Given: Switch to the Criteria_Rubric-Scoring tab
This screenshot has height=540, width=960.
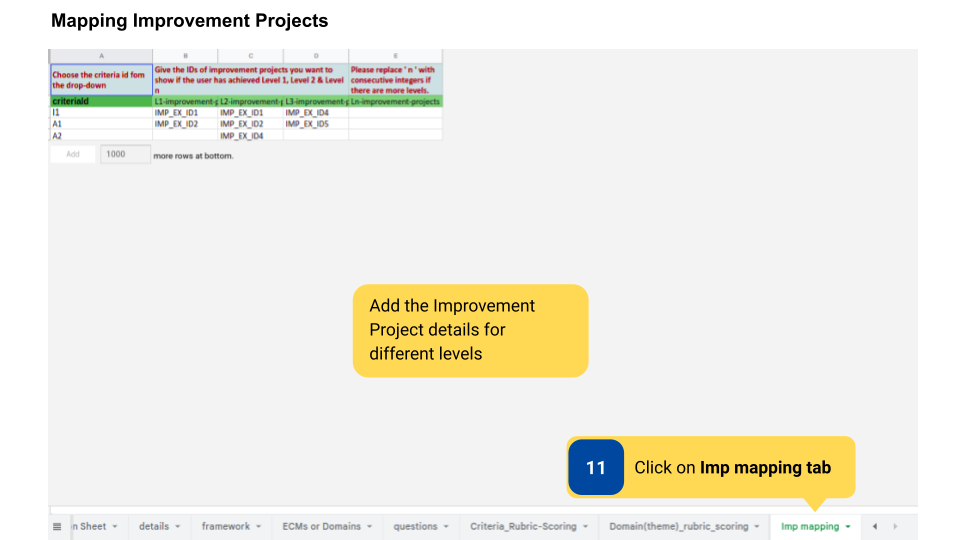Looking at the screenshot, I should 523,526.
